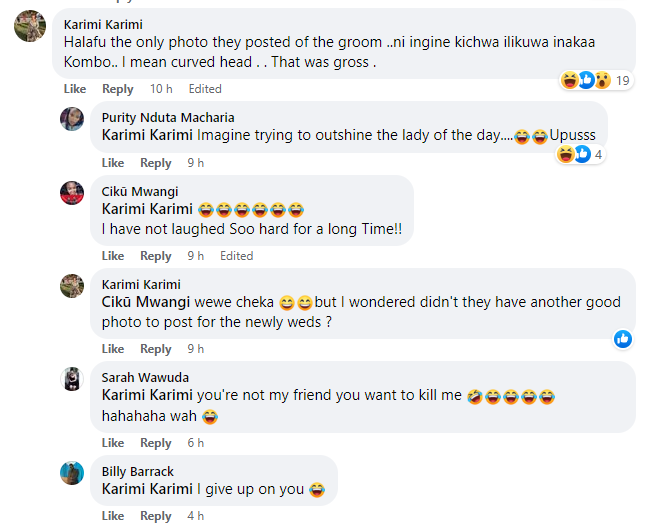
Task: Reply to Sarah Wawuda's comment
Action: click(x=156, y=443)
